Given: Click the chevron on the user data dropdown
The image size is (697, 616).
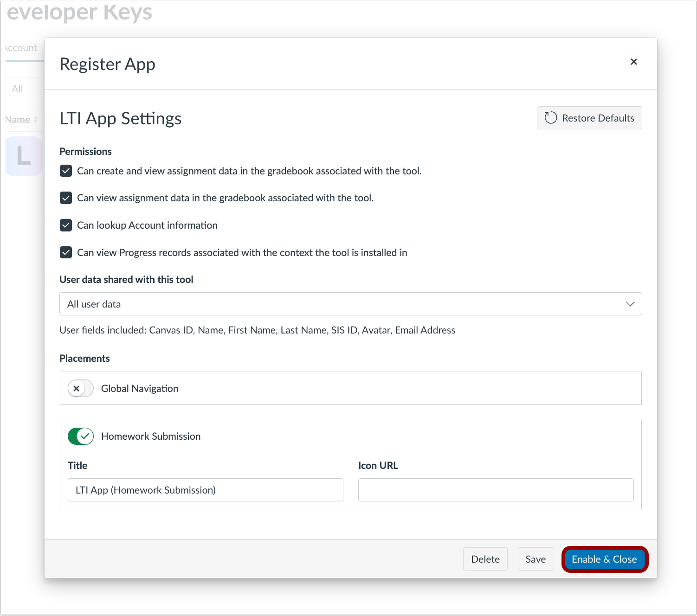Looking at the screenshot, I should (x=630, y=304).
